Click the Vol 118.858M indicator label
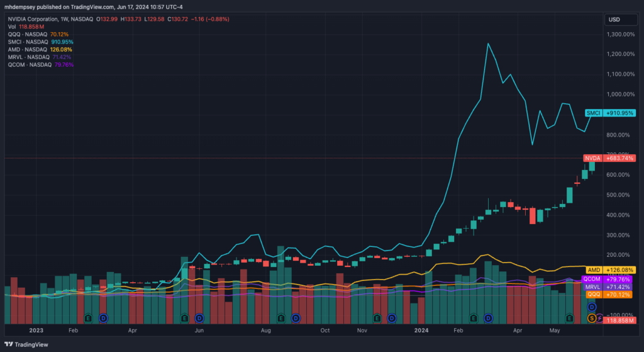The height and width of the screenshot is (352, 644). [x=26, y=26]
